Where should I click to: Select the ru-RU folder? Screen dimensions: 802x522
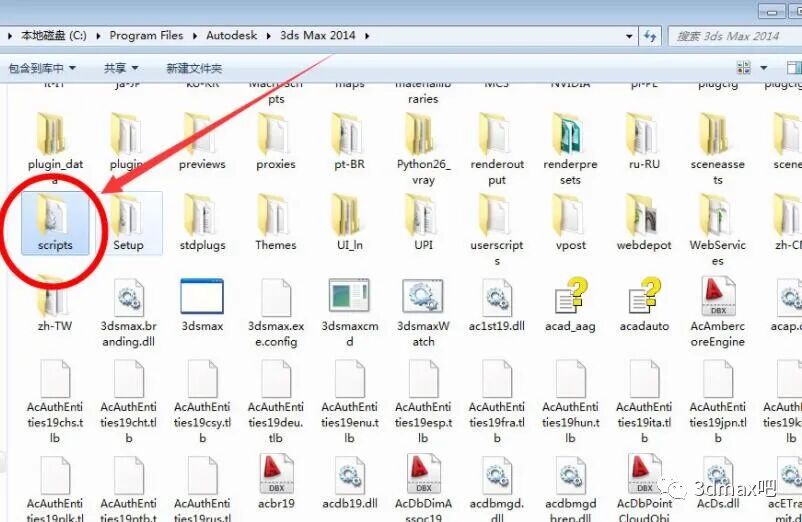pos(644,143)
